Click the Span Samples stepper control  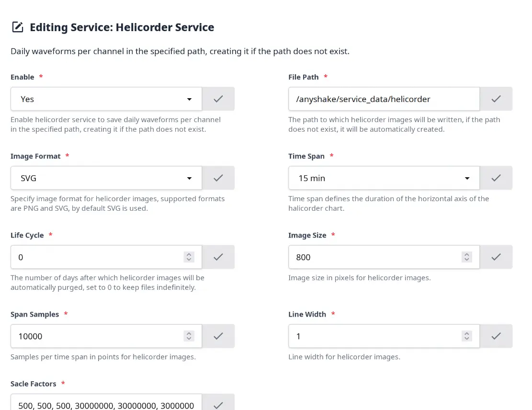(x=189, y=336)
